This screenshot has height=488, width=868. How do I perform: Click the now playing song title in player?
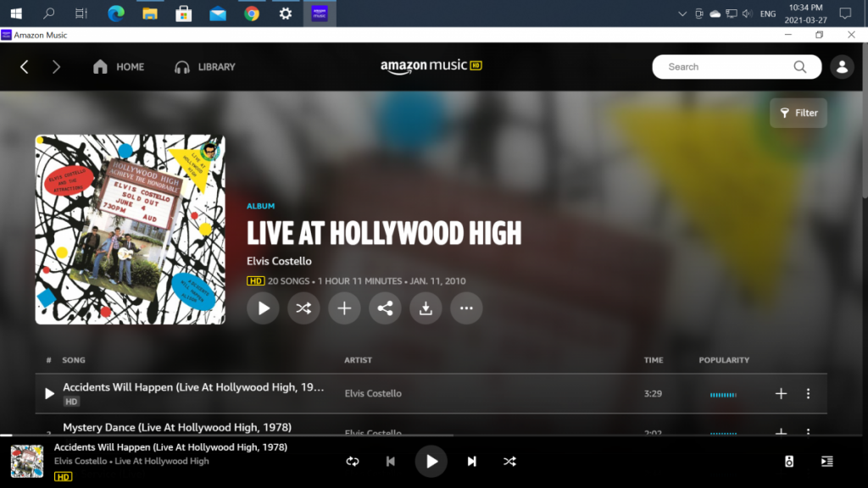pos(170,447)
